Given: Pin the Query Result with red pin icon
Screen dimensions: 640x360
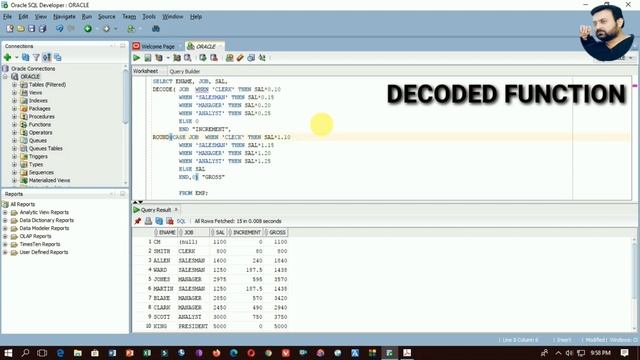Looking at the screenshot, I should [138, 221].
